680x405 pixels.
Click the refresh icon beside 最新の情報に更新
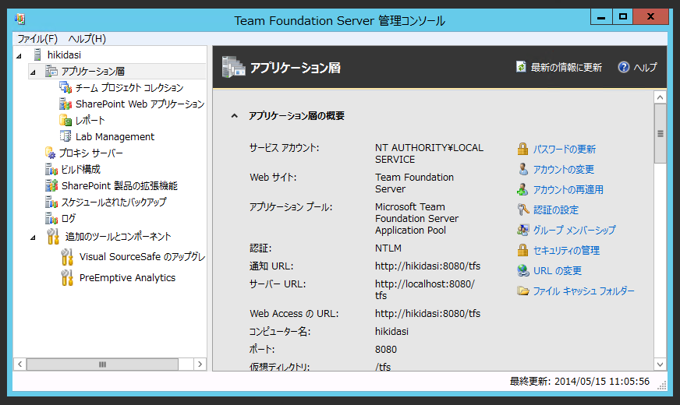tap(521, 67)
